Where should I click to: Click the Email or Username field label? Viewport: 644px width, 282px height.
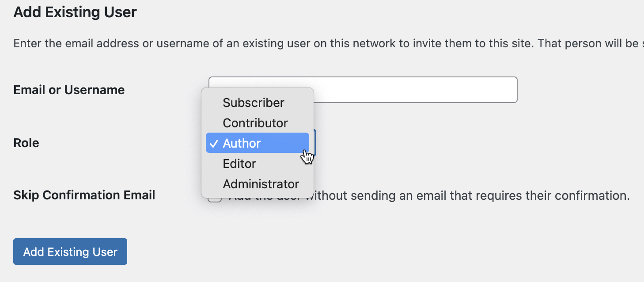coord(69,90)
